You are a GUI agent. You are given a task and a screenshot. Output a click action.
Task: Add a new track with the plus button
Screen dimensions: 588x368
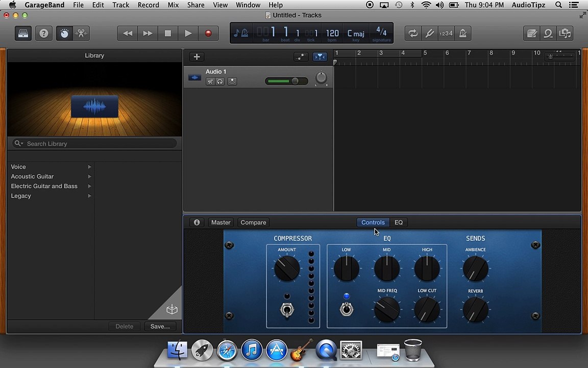point(197,57)
